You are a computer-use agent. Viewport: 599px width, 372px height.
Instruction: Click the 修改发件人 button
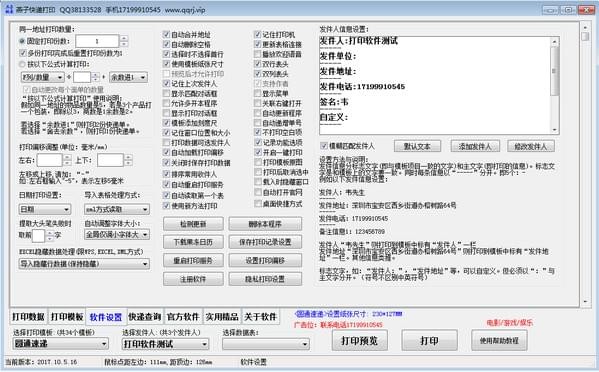click(x=531, y=146)
